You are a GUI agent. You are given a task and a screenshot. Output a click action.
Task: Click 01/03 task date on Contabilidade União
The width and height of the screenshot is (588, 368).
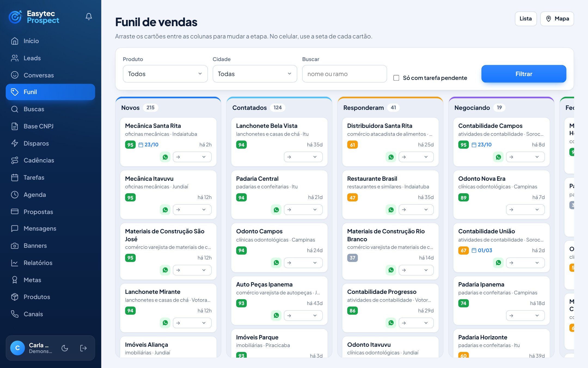[482, 251]
